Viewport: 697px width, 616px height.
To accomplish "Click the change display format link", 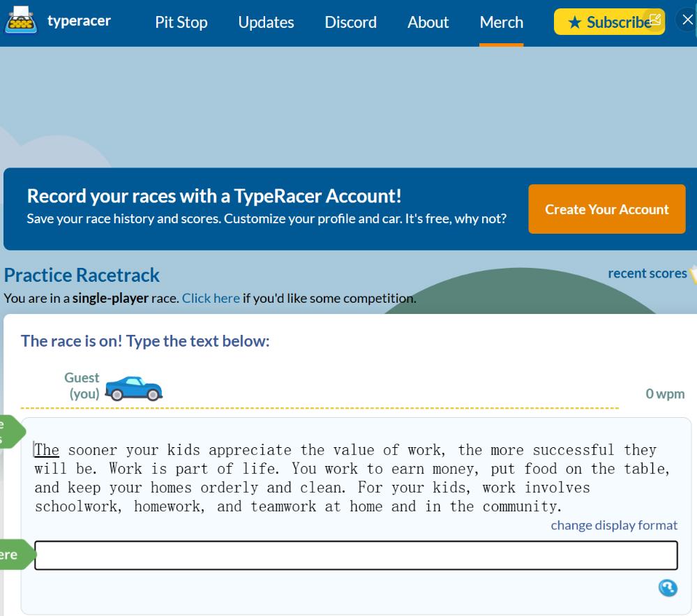I will pos(614,525).
